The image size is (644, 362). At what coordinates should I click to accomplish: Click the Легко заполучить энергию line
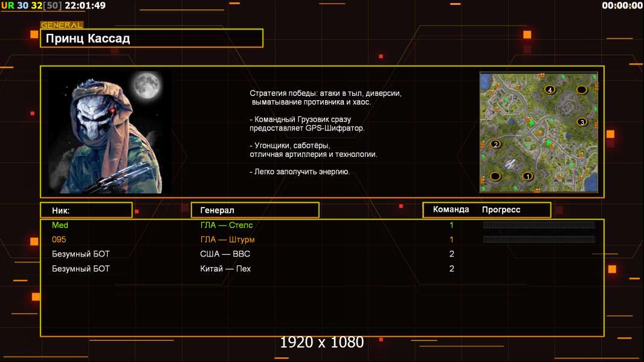pos(300,172)
